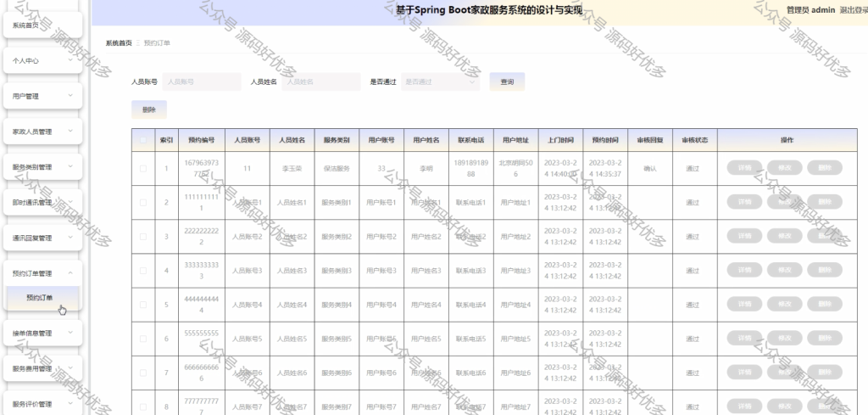
Task: Expand 即时通讯管理 sidebar menu
Action: (42, 202)
